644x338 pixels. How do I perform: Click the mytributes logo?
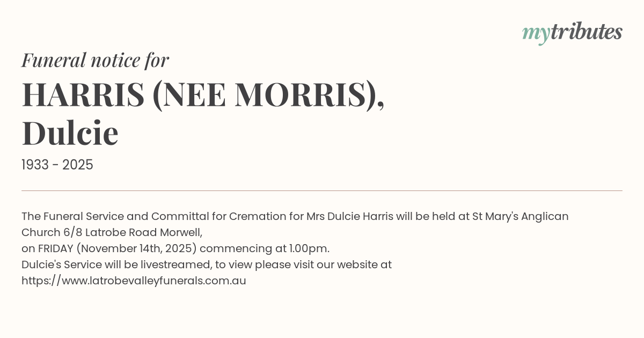pos(572,32)
